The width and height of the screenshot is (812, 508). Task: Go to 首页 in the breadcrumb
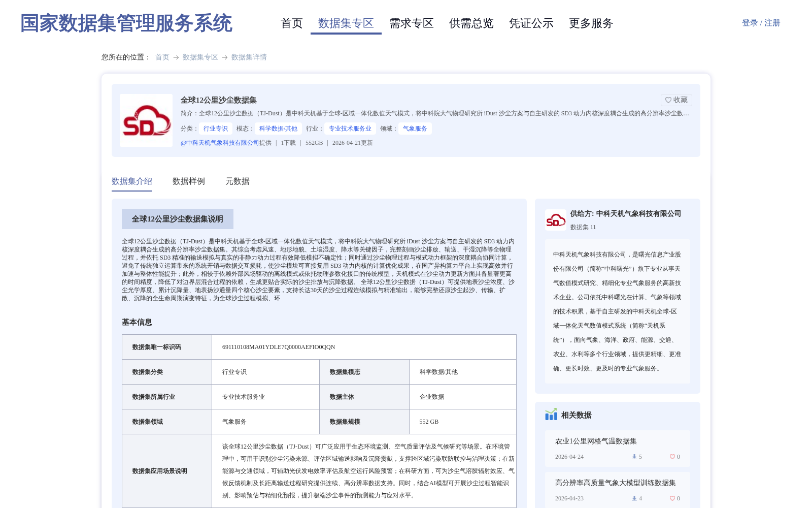[x=162, y=57]
